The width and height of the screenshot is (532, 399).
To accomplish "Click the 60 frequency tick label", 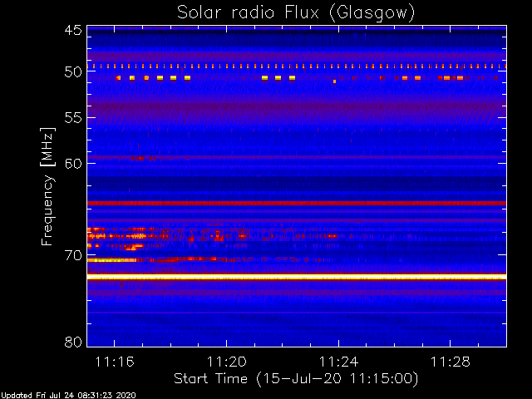I will [73, 164].
